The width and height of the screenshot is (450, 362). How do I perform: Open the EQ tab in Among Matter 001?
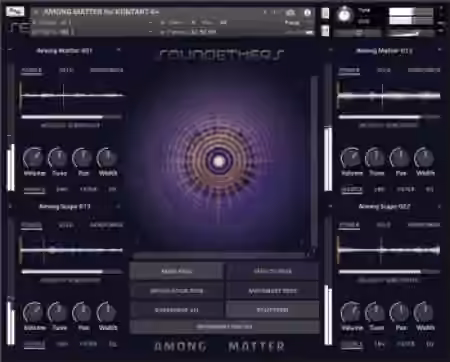point(112,189)
